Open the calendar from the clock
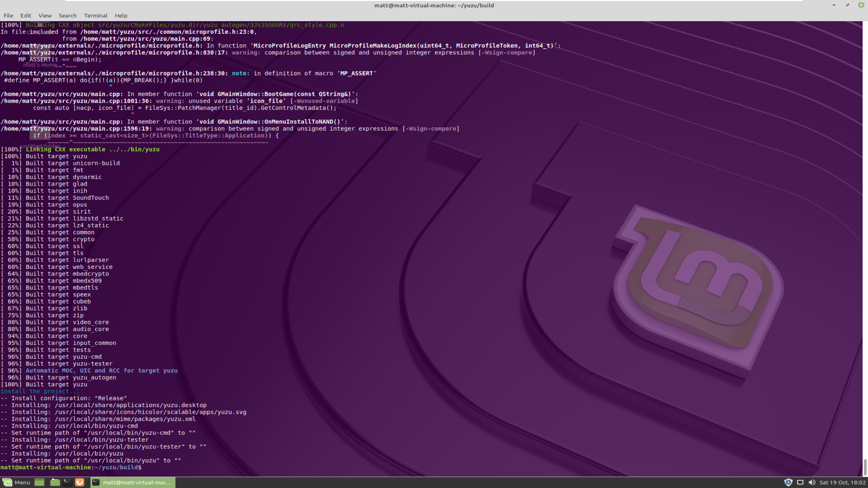Viewport: 868px width, 488px height. 842,483
